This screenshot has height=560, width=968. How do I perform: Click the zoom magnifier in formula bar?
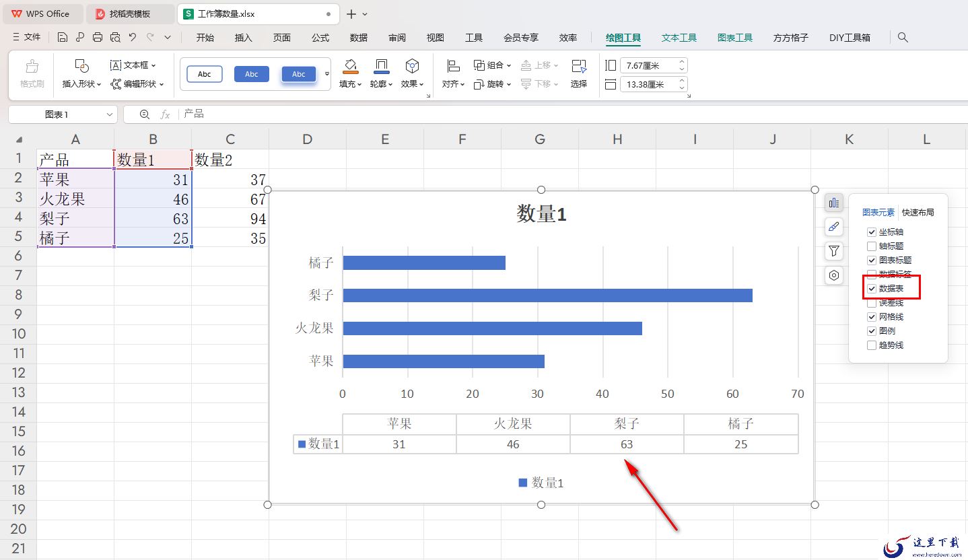click(144, 114)
